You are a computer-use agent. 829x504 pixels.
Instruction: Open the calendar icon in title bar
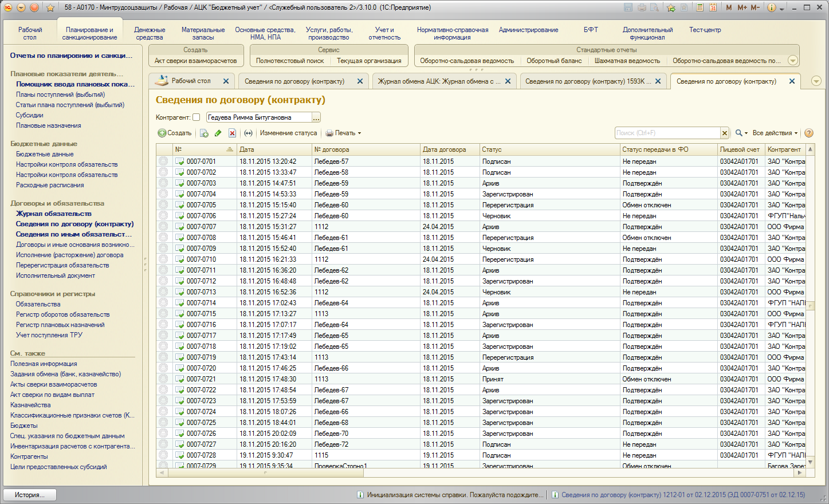point(713,7)
